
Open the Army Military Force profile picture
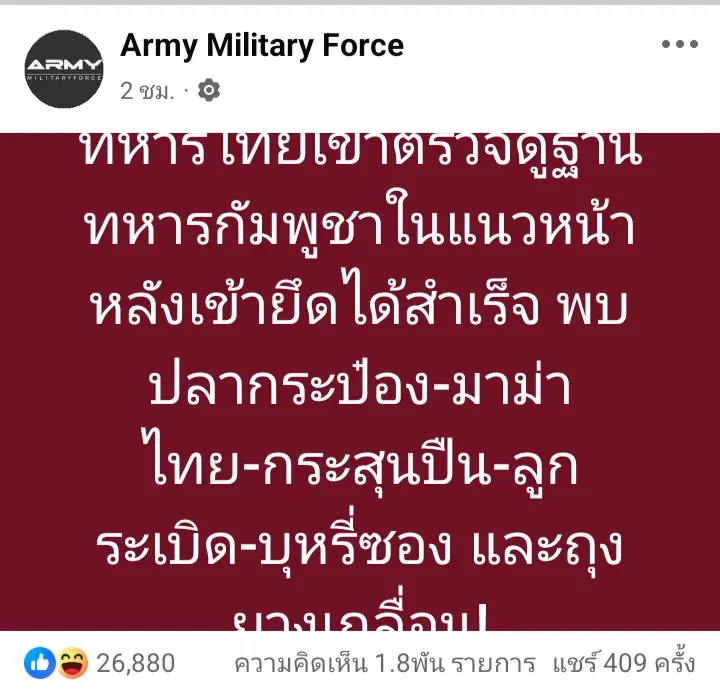(64, 69)
